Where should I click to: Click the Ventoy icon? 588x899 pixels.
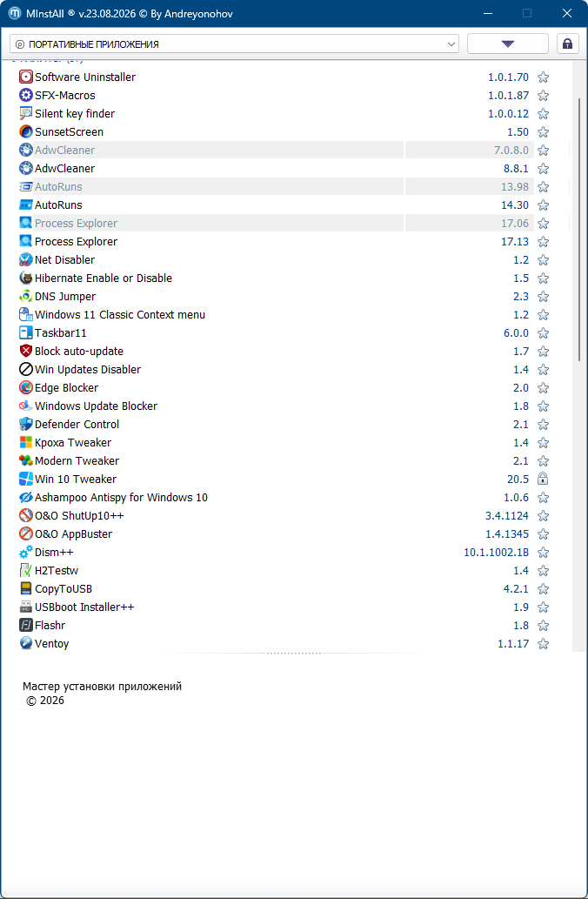(x=26, y=643)
